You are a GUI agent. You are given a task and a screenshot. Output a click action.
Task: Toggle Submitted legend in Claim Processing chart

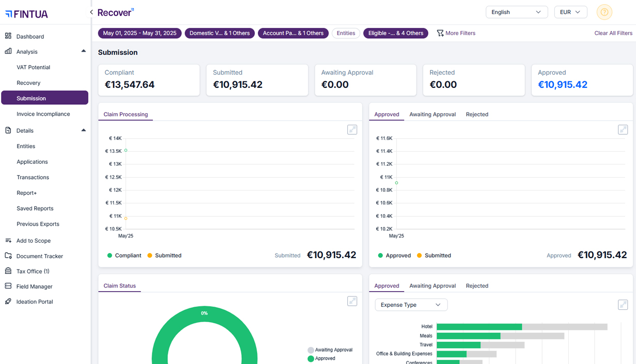pyautogui.click(x=164, y=256)
